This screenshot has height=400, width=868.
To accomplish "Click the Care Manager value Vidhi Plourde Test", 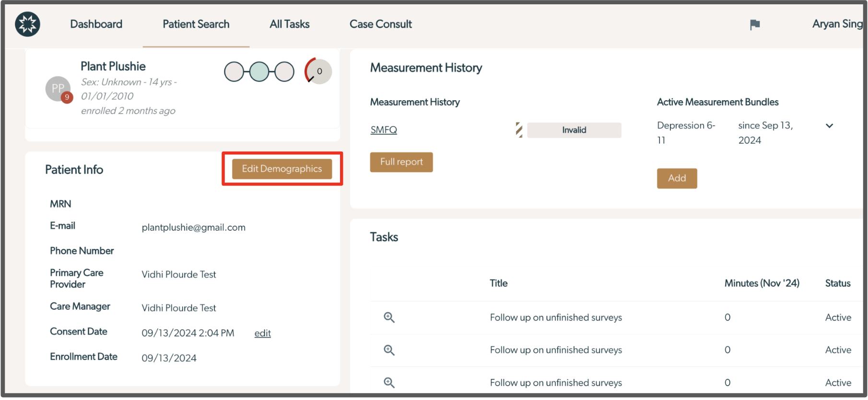I will (178, 308).
